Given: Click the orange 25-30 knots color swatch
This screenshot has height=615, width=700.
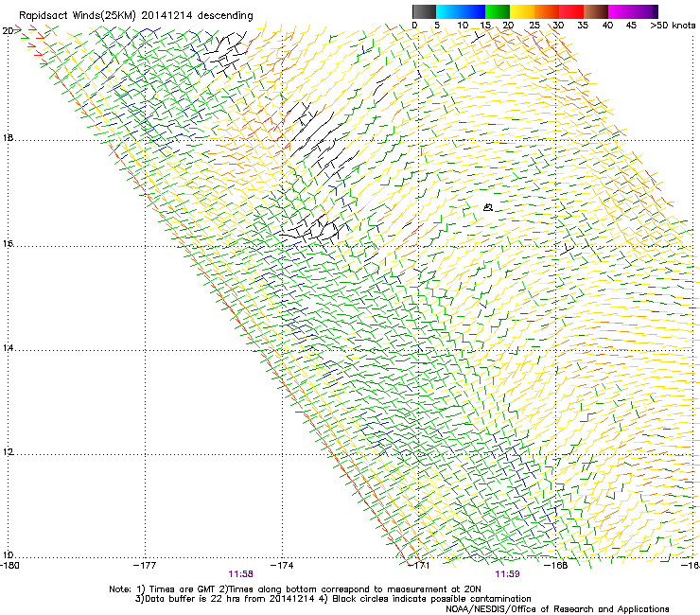Looking at the screenshot, I should [547, 11].
